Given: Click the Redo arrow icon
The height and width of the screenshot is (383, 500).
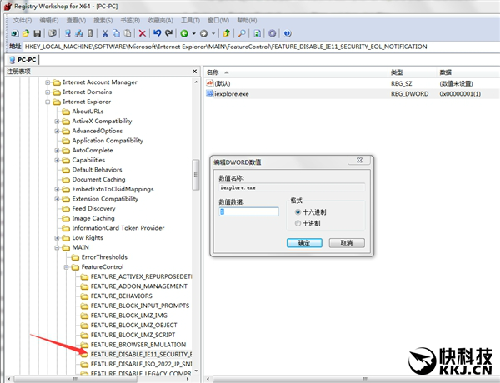Looking at the screenshot, I should coord(169,33).
